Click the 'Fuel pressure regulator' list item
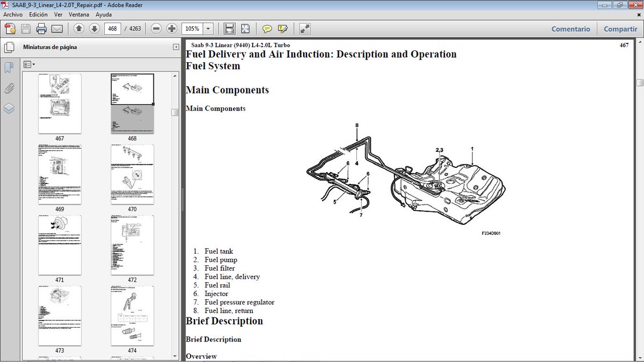The image size is (644, 362). pos(239,302)
